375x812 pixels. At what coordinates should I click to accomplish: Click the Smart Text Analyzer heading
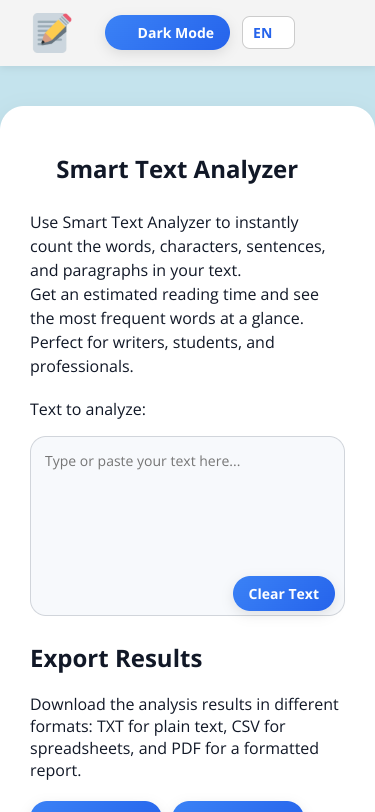point(177,170)
